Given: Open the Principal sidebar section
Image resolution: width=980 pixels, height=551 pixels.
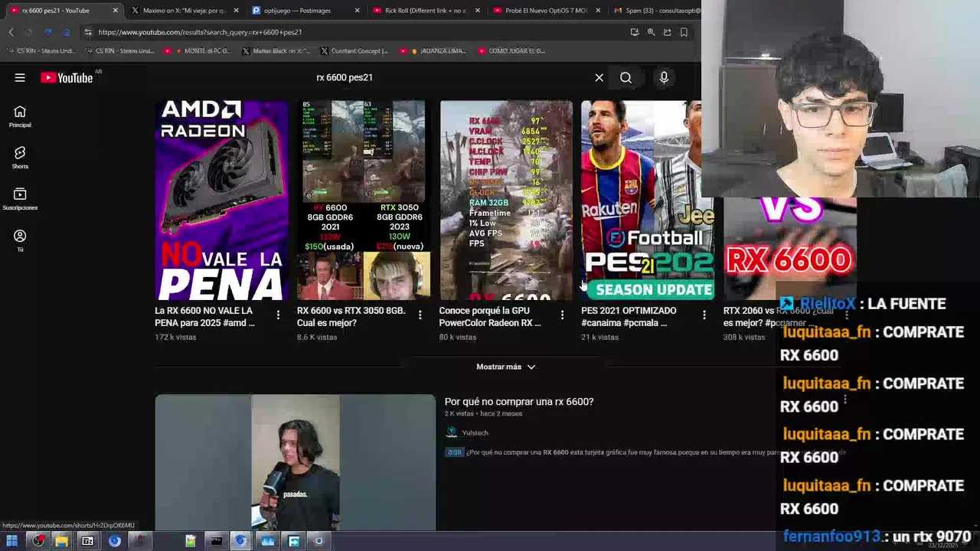Looking at the screenshot, I should (20, 117).
